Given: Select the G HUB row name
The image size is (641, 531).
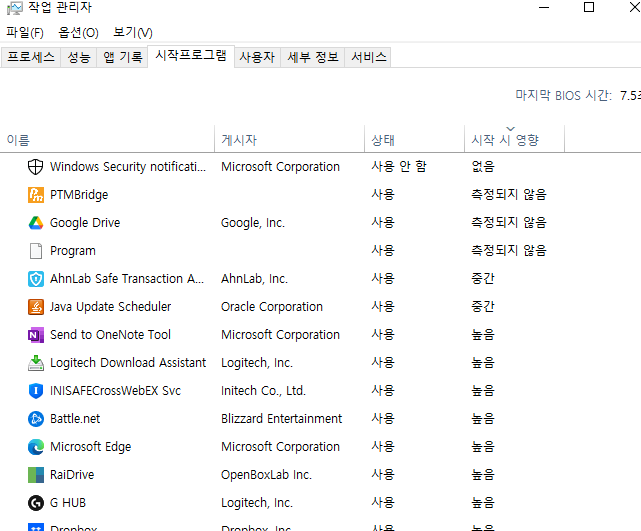Looking at the screenshot, I should [x=68, y=503].
